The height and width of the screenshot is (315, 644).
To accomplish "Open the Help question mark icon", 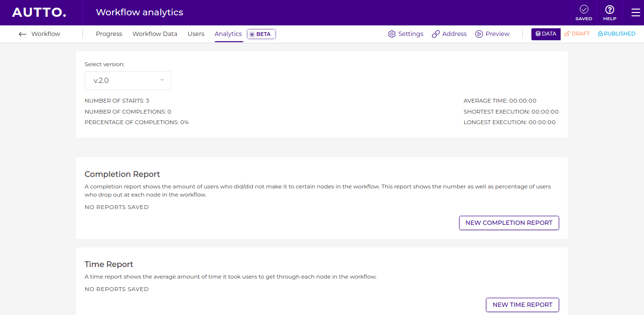I will pyautogui.click(x=609, y=10).
